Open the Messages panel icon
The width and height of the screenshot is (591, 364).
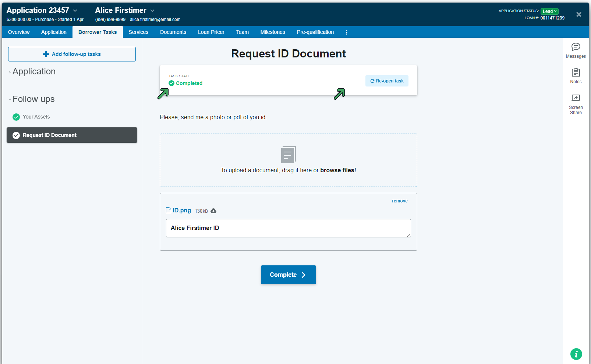[x=576, y=47]
